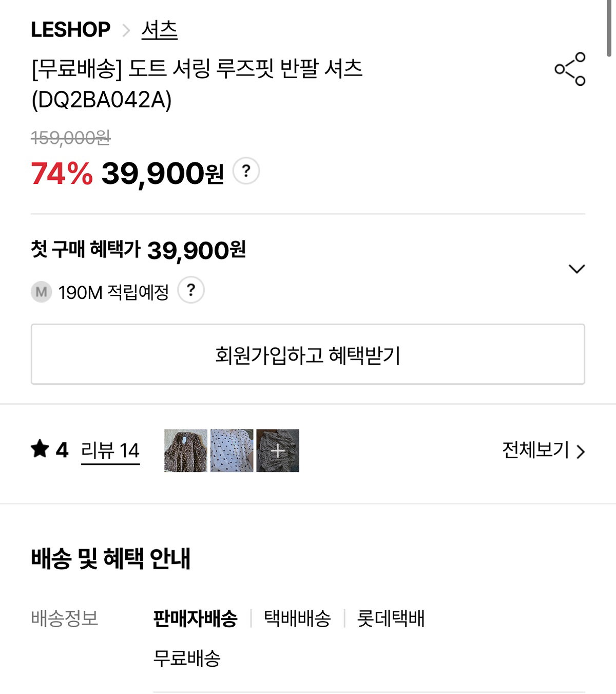Open the brown dotted shirt review photo
The width and height of the screenshot is (616, 694).
pos(186,451)
